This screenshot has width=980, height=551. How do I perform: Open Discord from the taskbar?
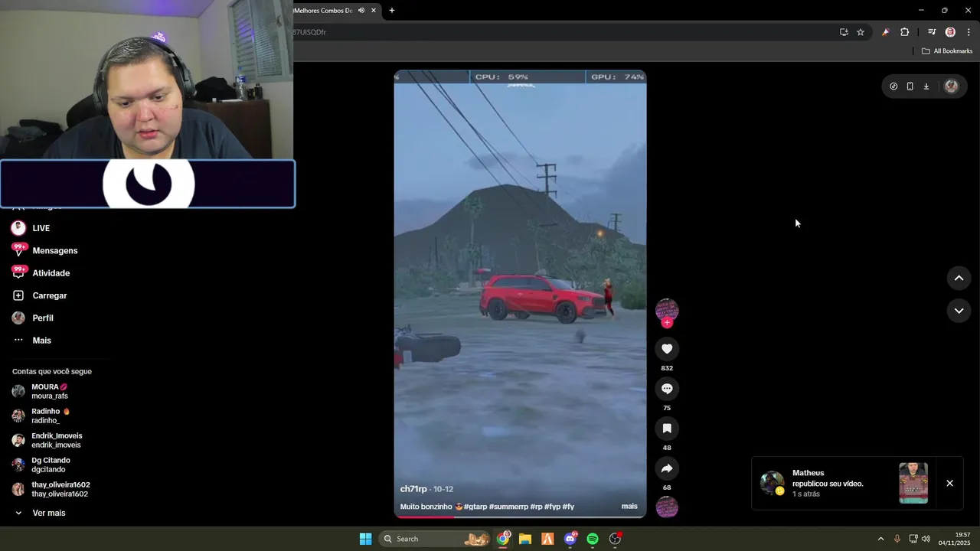(x=570, y=539)
